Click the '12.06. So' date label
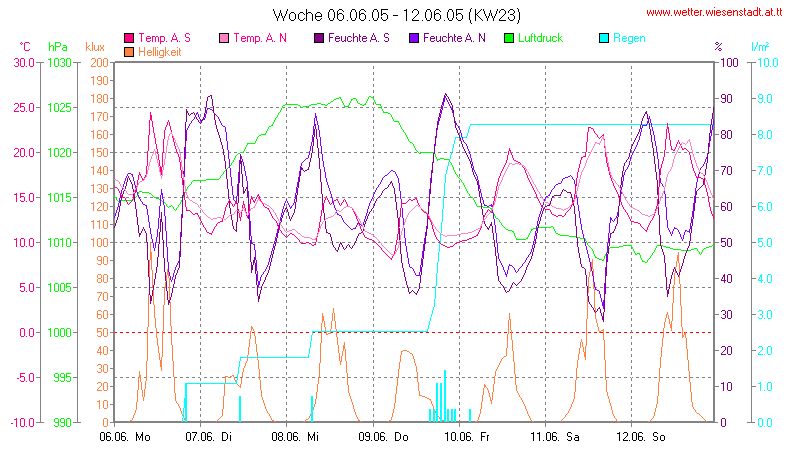This screenshot has height=460, width=790. click(641, 437)
